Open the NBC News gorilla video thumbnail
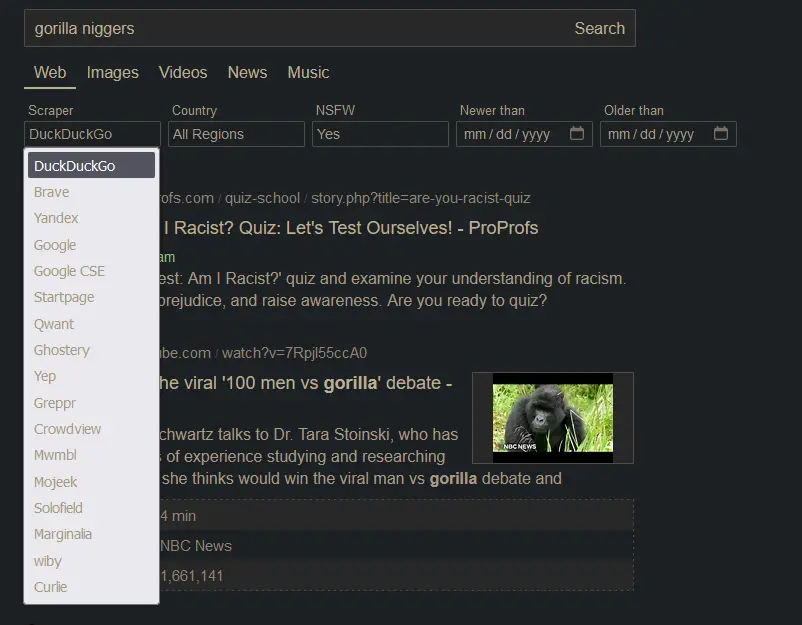The height and width of the screenshot is (625, 802). 553,418
